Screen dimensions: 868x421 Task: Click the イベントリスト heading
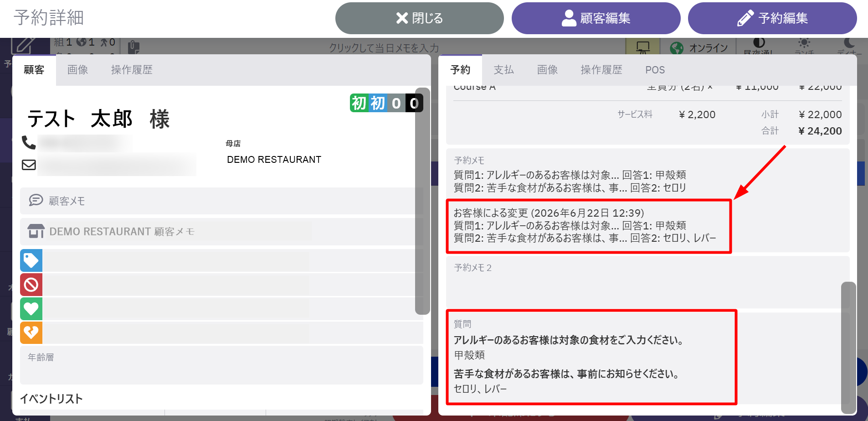[x=51, y=399]
